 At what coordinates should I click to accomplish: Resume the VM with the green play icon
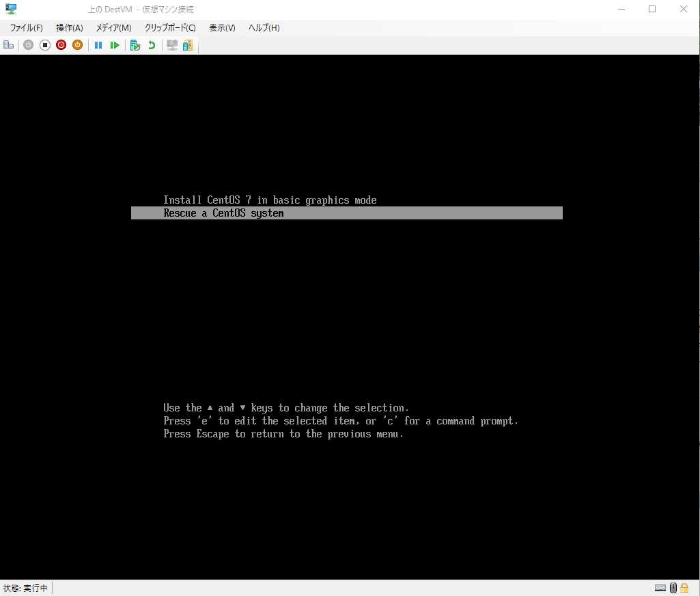115,44
